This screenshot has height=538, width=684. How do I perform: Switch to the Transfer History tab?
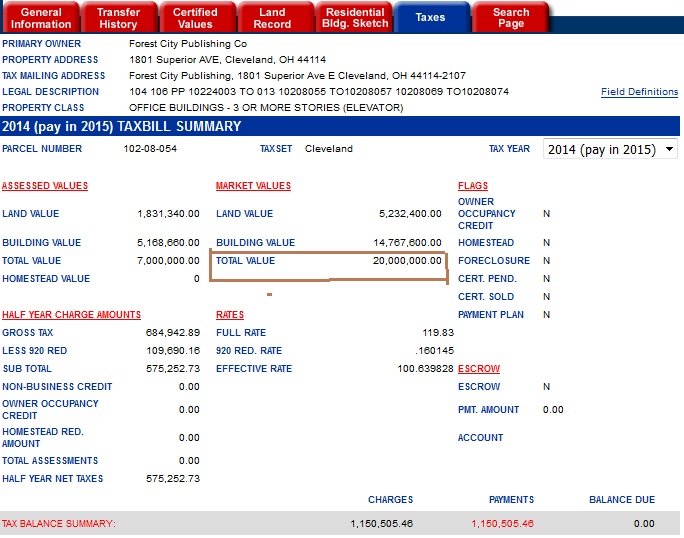[118, 17]
